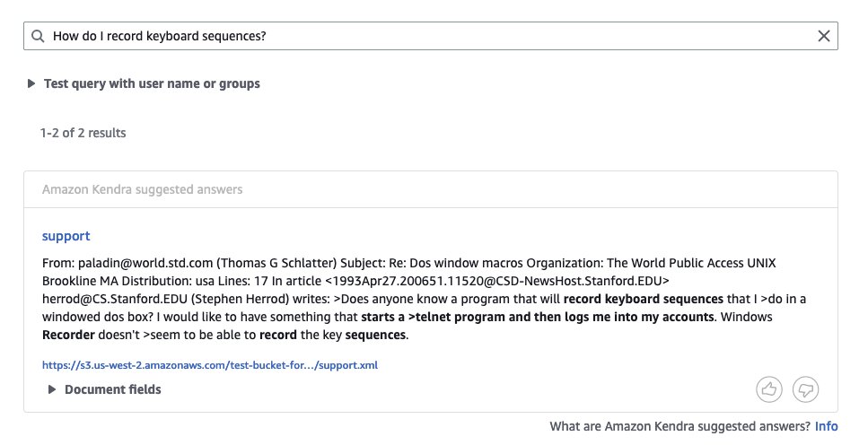Open the 'Test query with user name or groups' label
Viewport: 868px width, 445px height.
pos(153,83)
